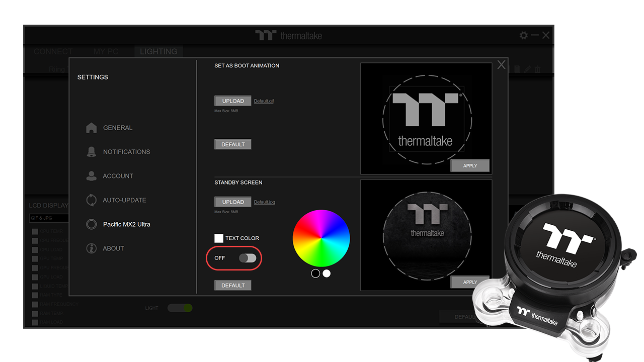Click the clipboard icon behind dialog
644x362 pixels.
(517, 69)
